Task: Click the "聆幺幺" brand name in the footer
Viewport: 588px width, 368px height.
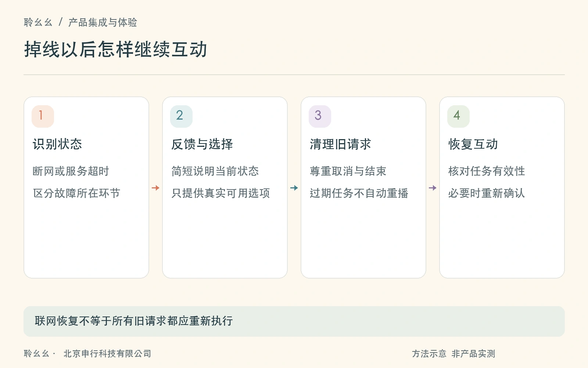Action: point(36,354)
